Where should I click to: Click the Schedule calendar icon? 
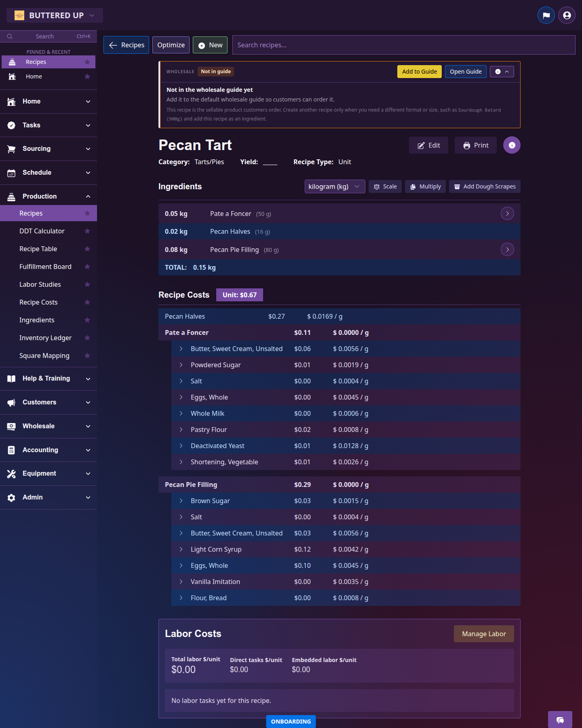pyautogui.click(x=11, y=173)
